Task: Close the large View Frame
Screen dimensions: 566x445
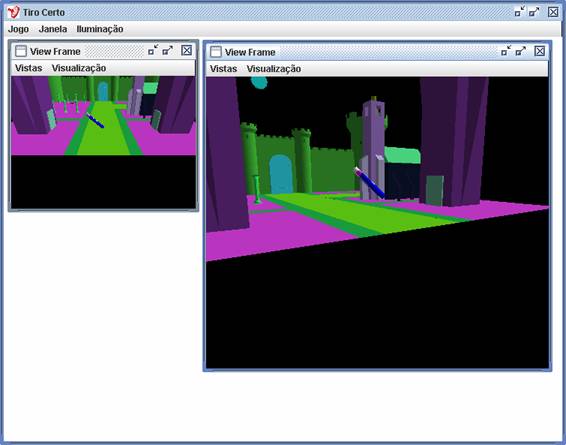Action: tap(539, 51)
